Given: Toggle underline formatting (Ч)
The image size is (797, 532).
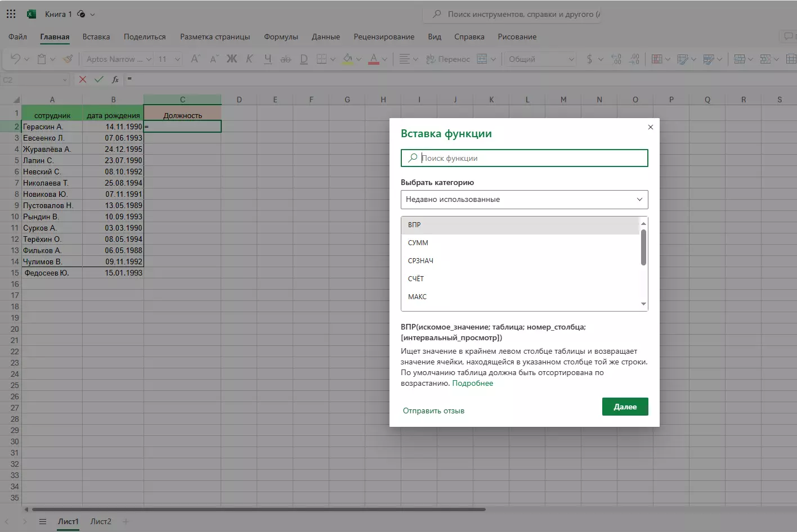Looking at the screenshot, I should click(x=268, y=59).
